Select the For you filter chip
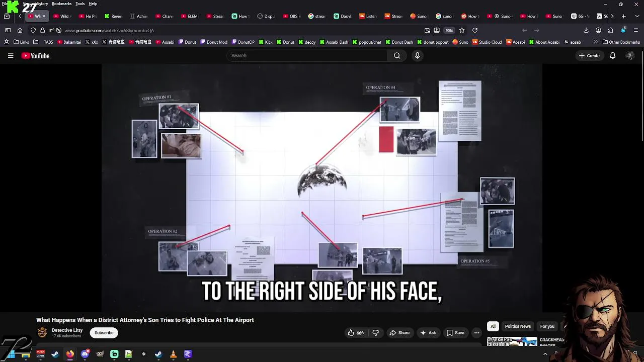The height and width of the screenshot is (362, 644). (547, 326)
